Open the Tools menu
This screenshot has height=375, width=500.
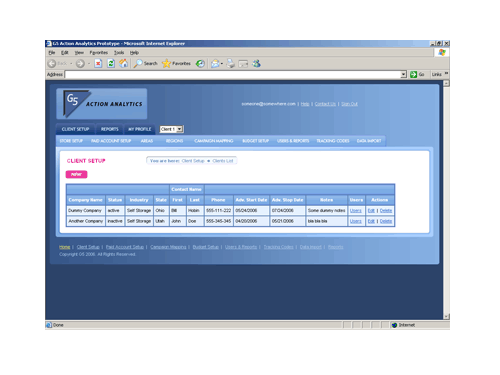coord(119,53)
